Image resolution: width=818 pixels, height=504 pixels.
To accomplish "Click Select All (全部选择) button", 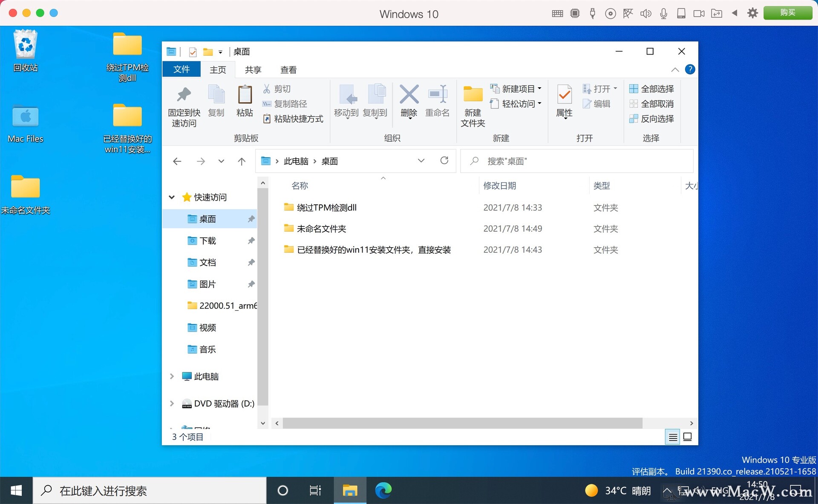I will [x=651, y=89].
